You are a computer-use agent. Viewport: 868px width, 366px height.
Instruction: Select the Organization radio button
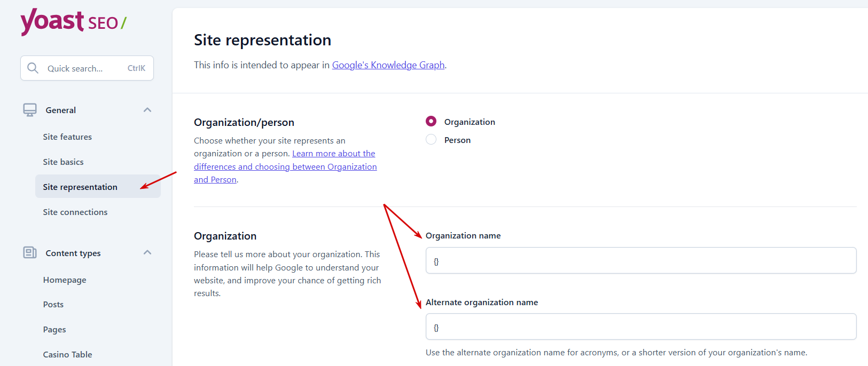pyautogui.click(x=431, y=122)
